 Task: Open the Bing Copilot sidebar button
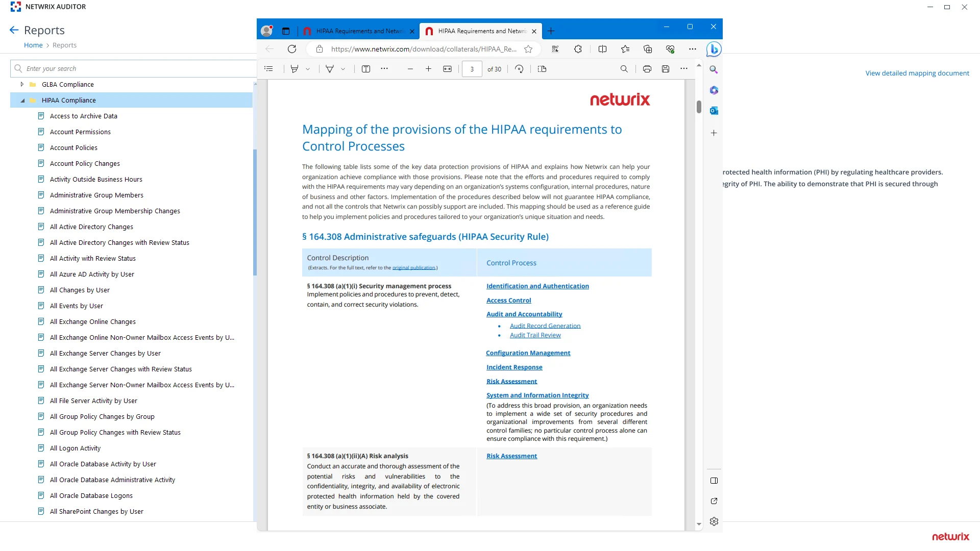coord(714,49)
